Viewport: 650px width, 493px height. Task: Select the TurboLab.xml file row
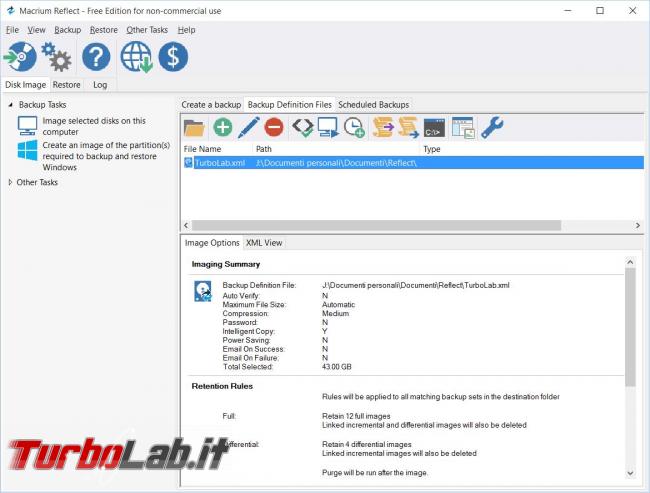[414, 163]
